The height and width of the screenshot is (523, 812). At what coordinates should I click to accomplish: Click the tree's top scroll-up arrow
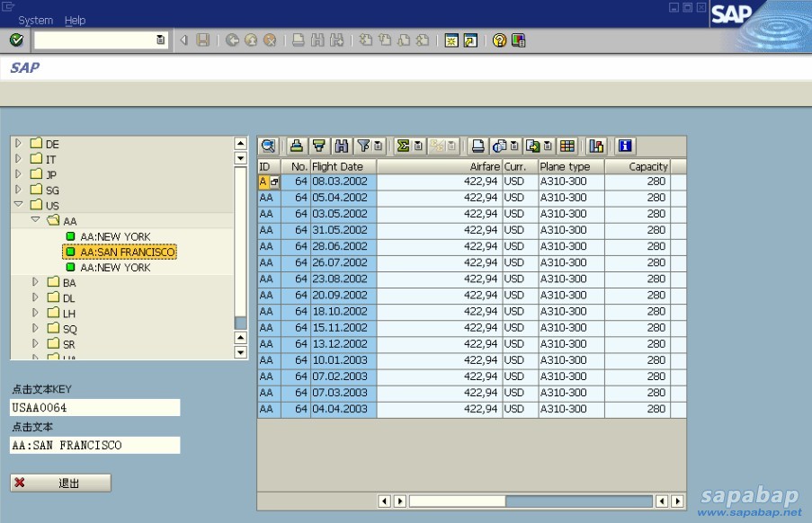click(240, 143)
